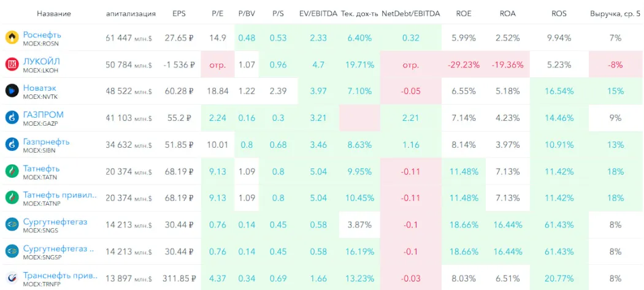644x290 pixels.
Task: Click the GAZPROM blue flame logo
Action: pyautogui.click(x=12, y=118)
